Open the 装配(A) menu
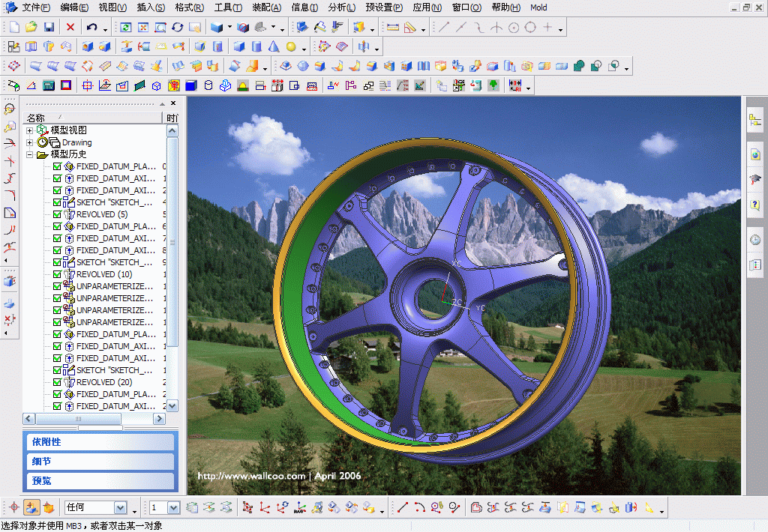The width and height of the screenshot is (768, 532). click(x=267, y=7)
